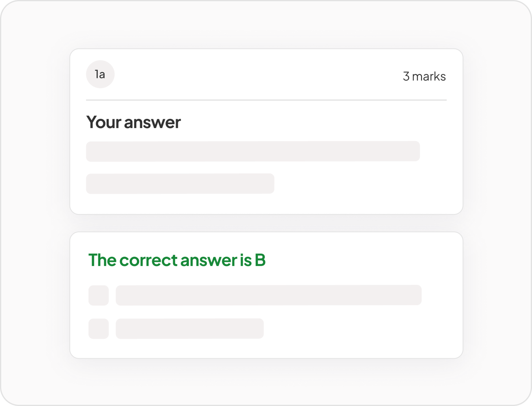Click the word "marks" at the card's top right

[x=429, y=76]
